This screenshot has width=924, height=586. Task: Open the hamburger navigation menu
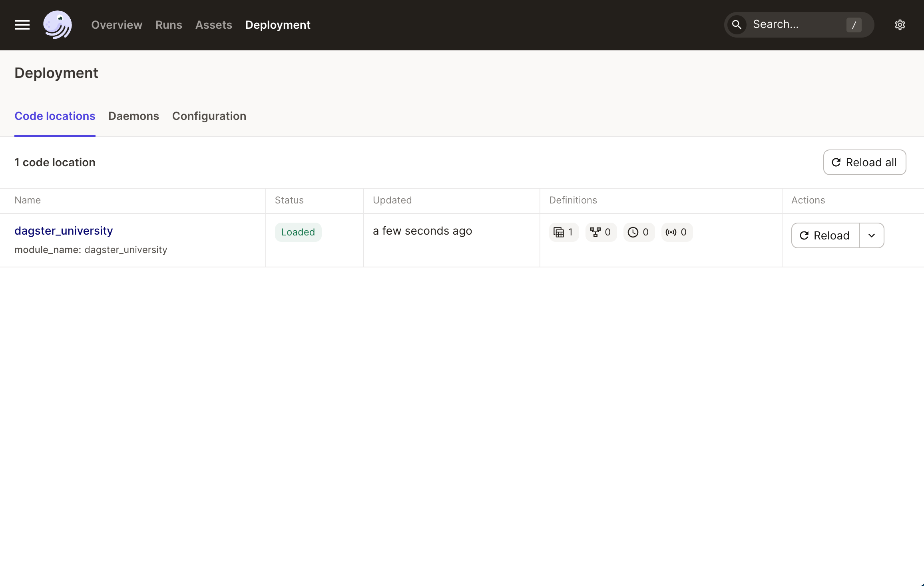(x=22, y=25)
